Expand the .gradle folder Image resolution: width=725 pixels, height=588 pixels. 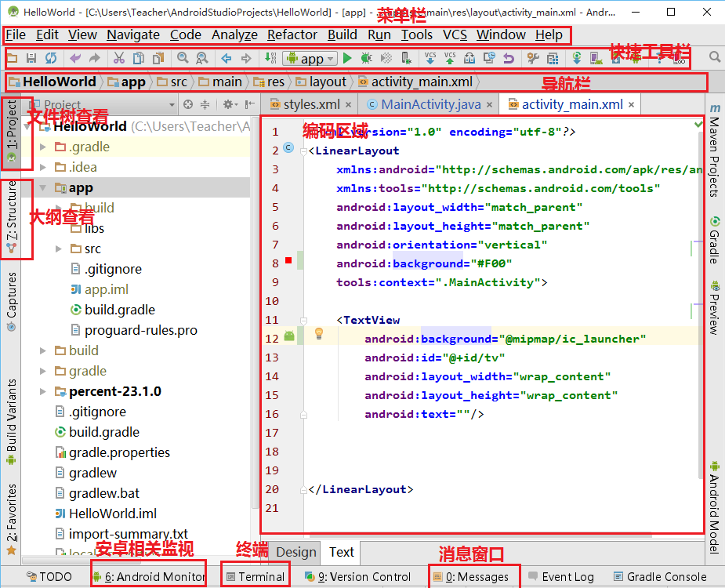pyautogui.click(x=43, y=147)
